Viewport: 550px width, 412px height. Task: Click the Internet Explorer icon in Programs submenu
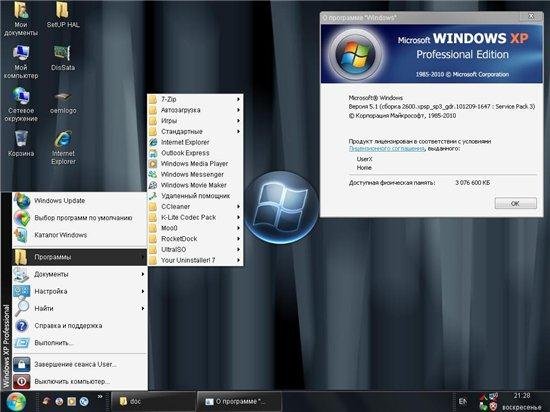point(153,142)
